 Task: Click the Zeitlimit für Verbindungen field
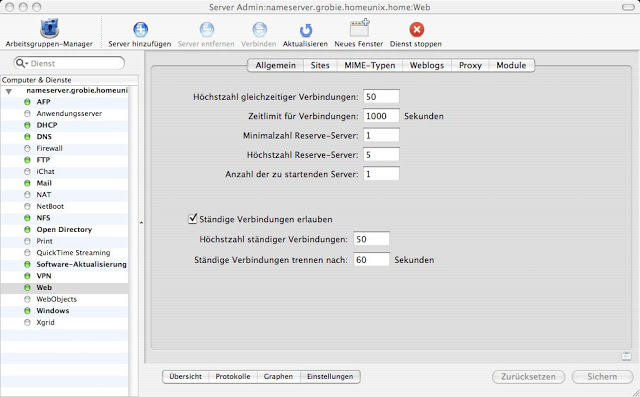tap(381, 116)
